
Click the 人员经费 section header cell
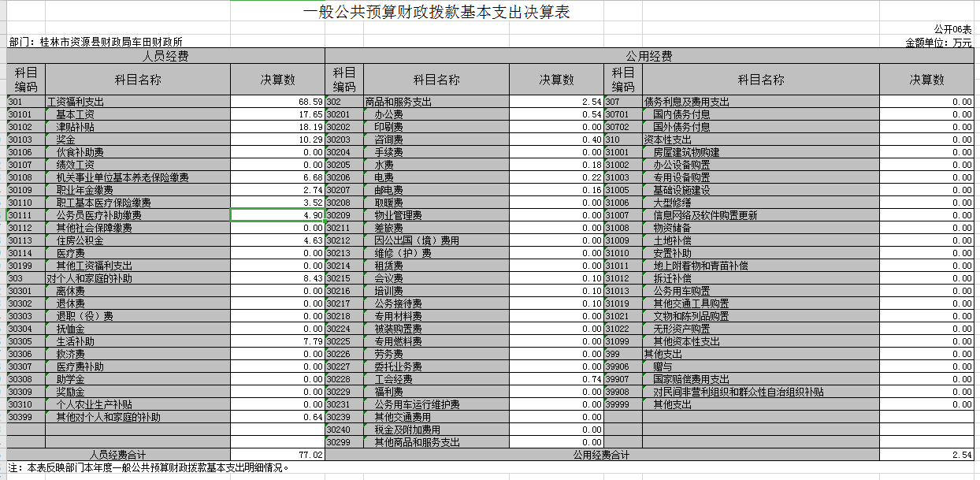[165, 56]
